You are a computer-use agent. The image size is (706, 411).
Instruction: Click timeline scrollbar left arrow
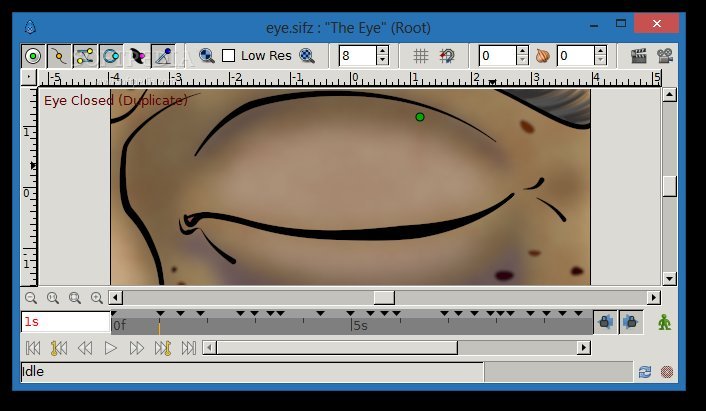tap(209, 348)
